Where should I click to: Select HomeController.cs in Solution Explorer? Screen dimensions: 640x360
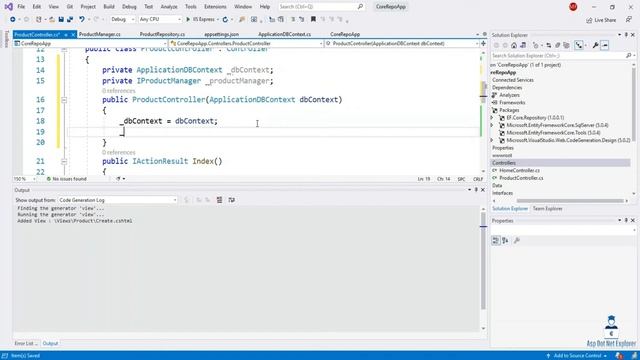pos(519,170)
